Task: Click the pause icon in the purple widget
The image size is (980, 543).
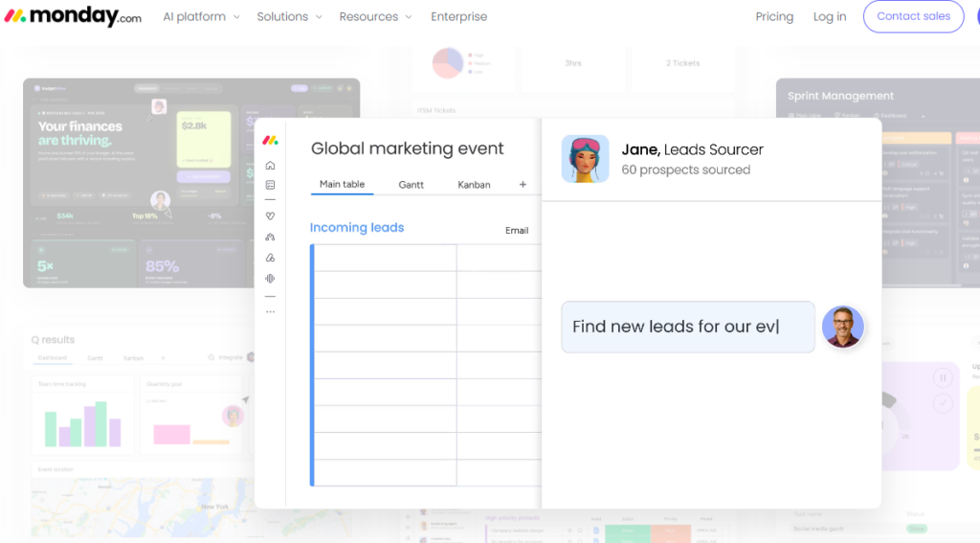Action: pos(943,378)
